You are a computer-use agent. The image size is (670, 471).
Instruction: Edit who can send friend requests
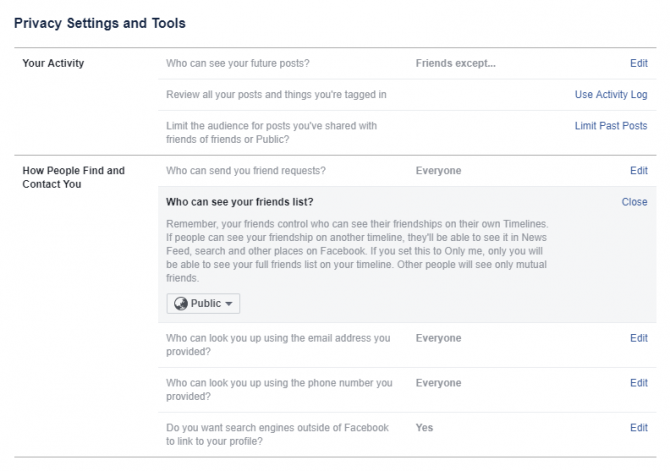pyautogui.click(x=638, y=171)
